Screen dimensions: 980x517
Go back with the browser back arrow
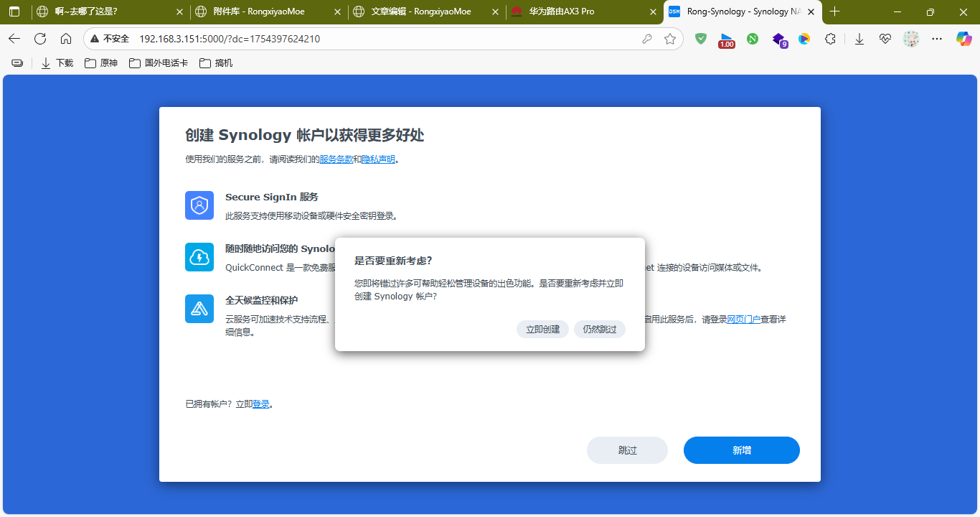[x=14, y=39]
